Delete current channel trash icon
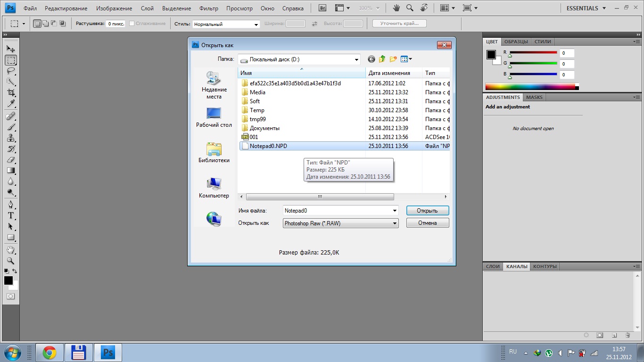 (x=627, y=335)
